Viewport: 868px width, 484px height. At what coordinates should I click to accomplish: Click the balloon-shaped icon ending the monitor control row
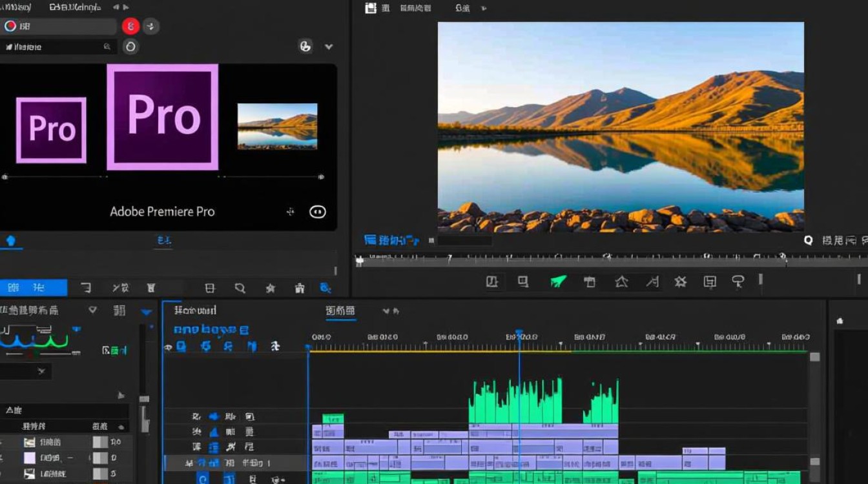(x=738, y=281)
